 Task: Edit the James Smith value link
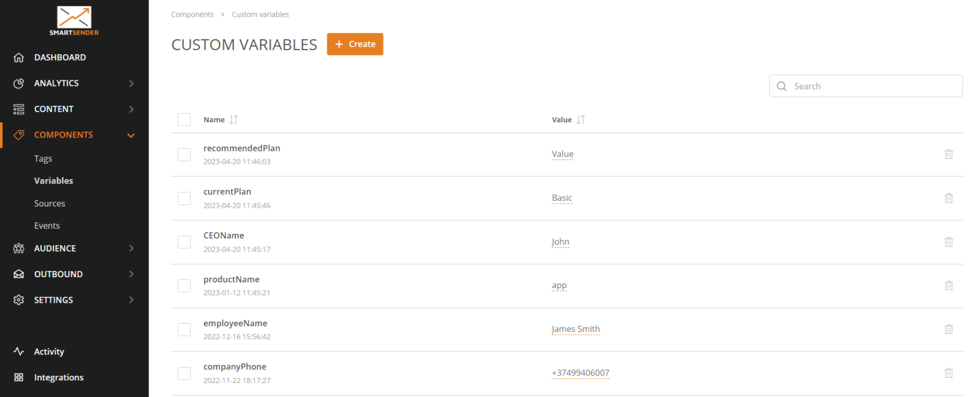pyautogui.click(x=575, y=329)
